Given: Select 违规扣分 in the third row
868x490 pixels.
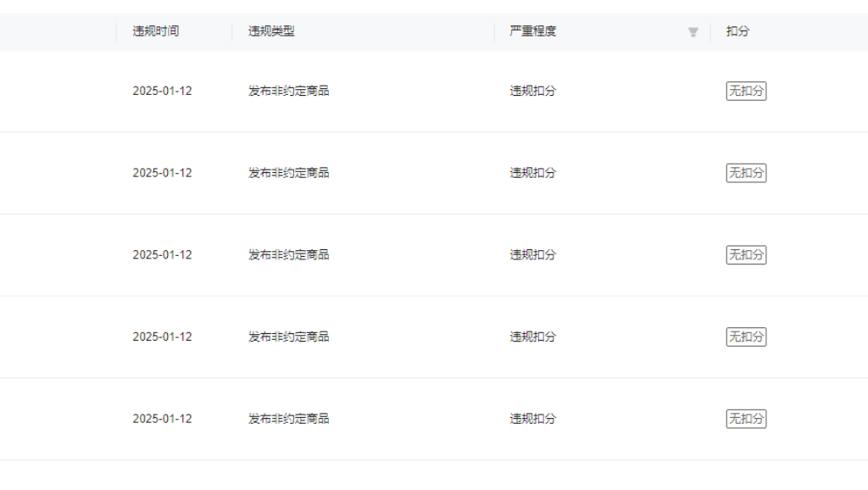Looking at the screenshot, I should tap(532, 255).
